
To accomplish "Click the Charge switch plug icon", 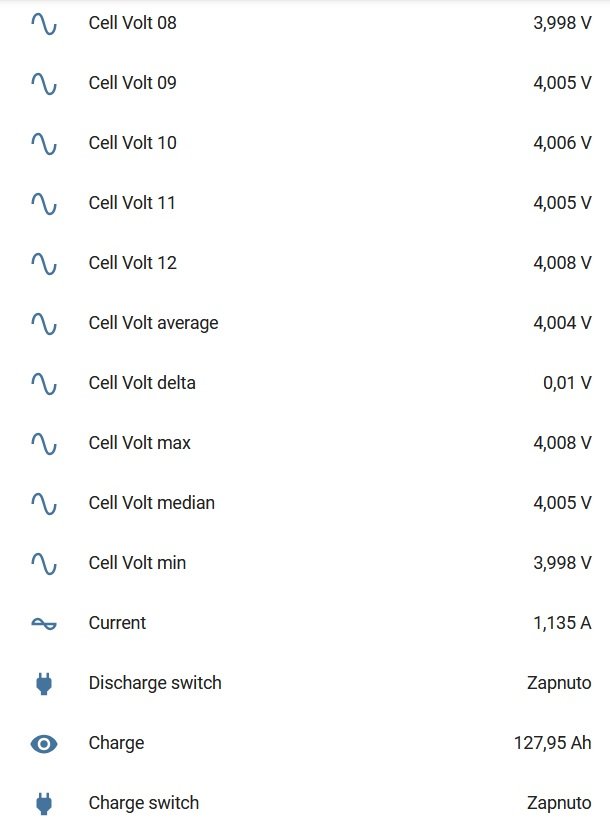I will click(x=44, y=803).
